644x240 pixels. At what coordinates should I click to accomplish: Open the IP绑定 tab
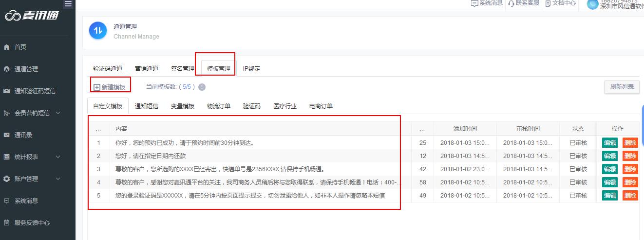(251, 69)
